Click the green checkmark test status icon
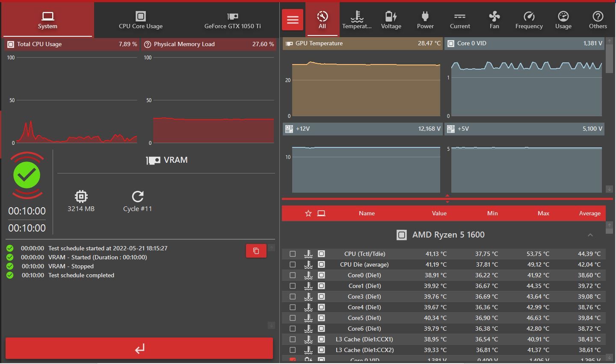This screenshot has height=364, width=616. pos(27,175)
